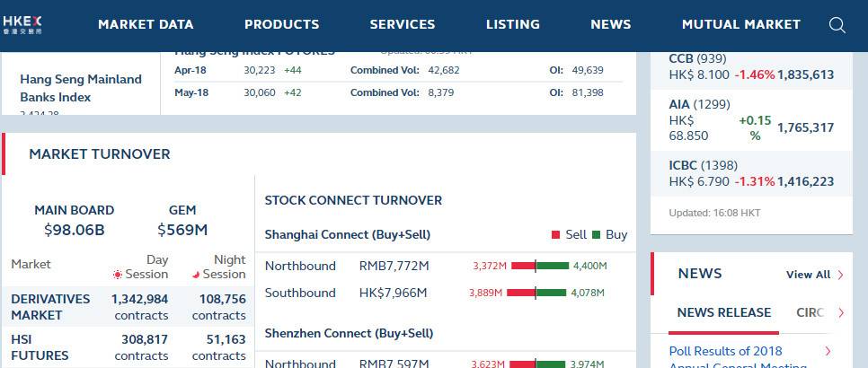Click the green Buy legend square
This screenshot has height=368, width=868.
pyautogui.click(x=597, y=235)
